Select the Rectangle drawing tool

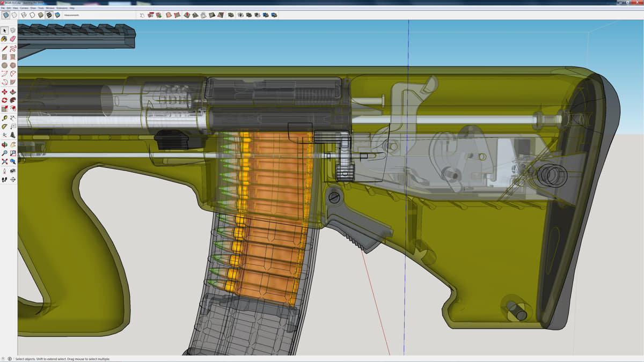click(x=4, y=57)
